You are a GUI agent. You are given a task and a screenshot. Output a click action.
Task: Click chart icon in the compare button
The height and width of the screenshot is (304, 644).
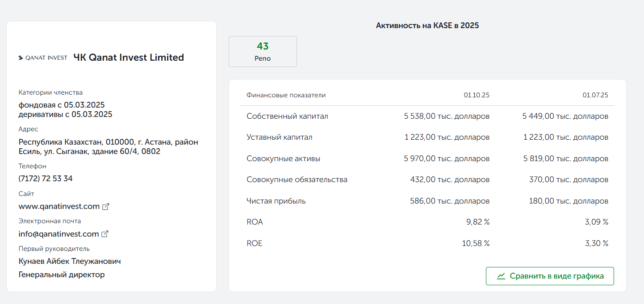(x=501, y=276)
